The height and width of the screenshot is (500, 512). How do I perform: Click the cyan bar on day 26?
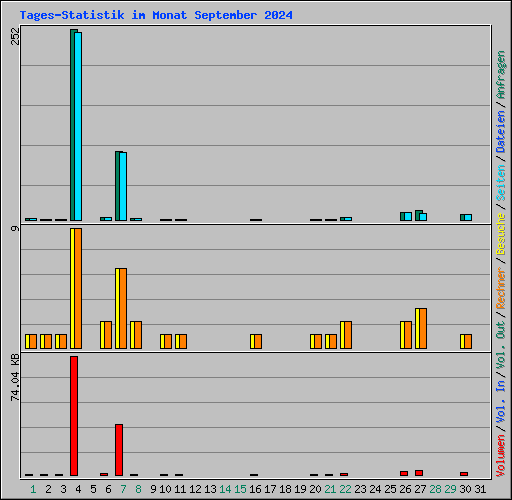(x=408, y=216)
